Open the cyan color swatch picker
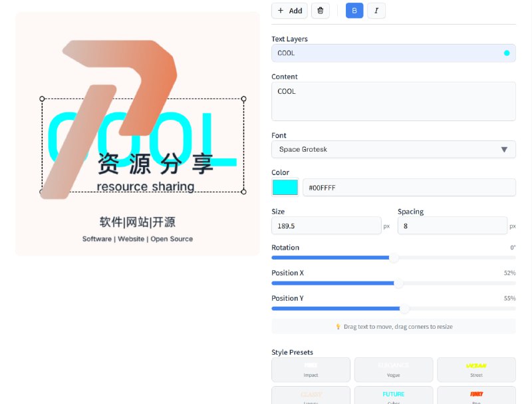The image size is (532, 404). [x=285, y=188]
